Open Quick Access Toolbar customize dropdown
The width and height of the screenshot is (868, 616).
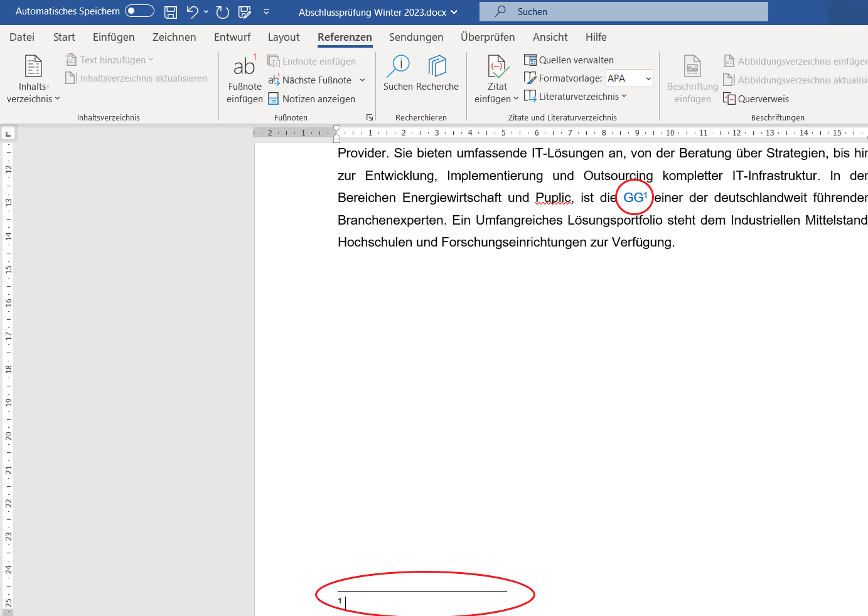click(x=266, y=12)
